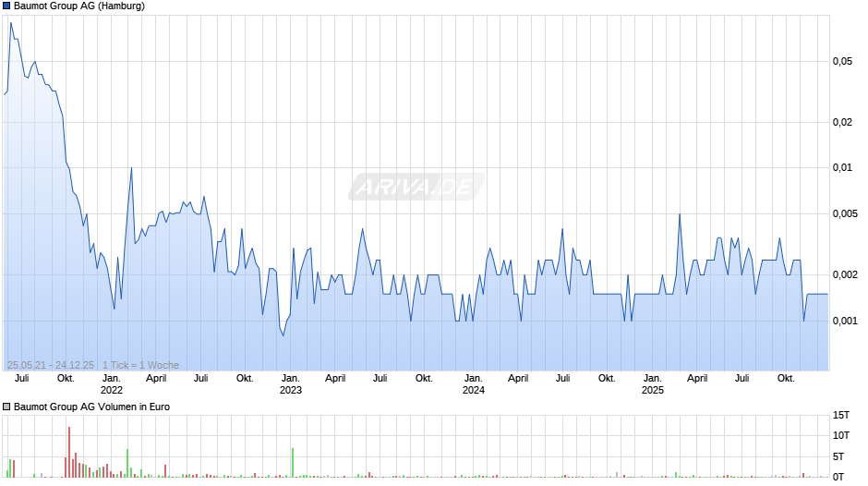This screenshot has height=486, width=868.
Task: Click the 'Jan. 2023' time axis label
Action: pyautogui.click(x=291, y=384)
